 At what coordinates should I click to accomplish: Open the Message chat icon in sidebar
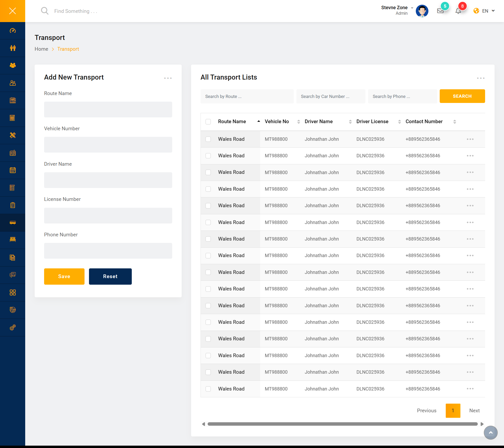[13, 275]
